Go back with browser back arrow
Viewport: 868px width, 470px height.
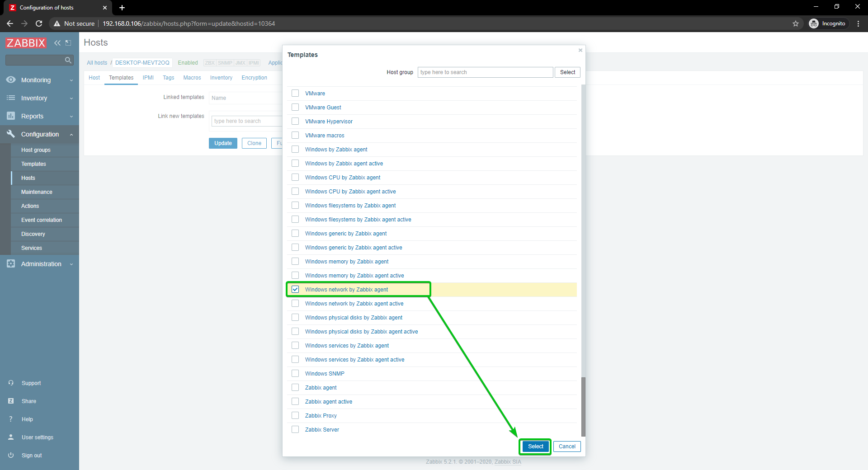10,23
